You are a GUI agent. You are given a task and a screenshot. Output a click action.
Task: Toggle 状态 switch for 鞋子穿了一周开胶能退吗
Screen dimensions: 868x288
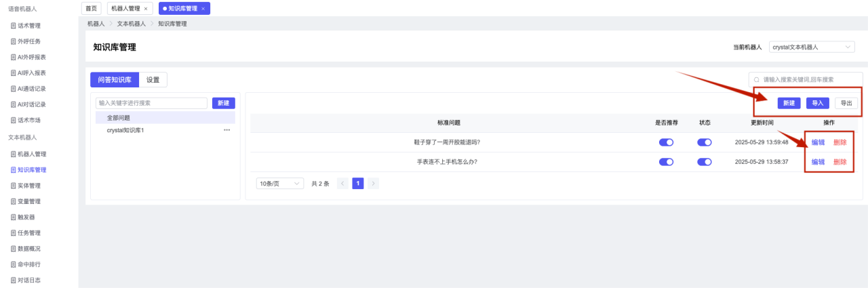point(705,142)
